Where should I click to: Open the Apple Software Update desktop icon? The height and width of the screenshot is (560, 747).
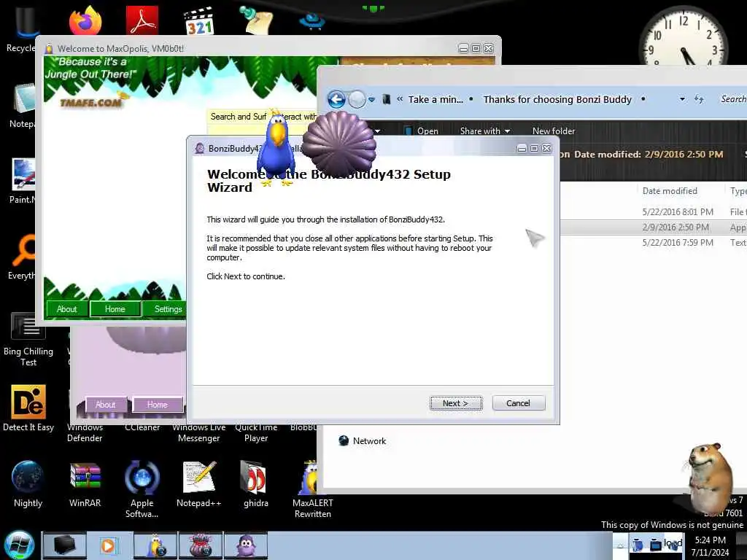tap(142, 489)
